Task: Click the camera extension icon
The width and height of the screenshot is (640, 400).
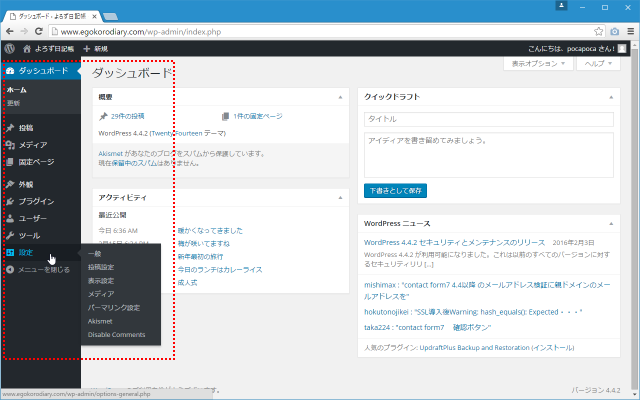Action: 599,30
